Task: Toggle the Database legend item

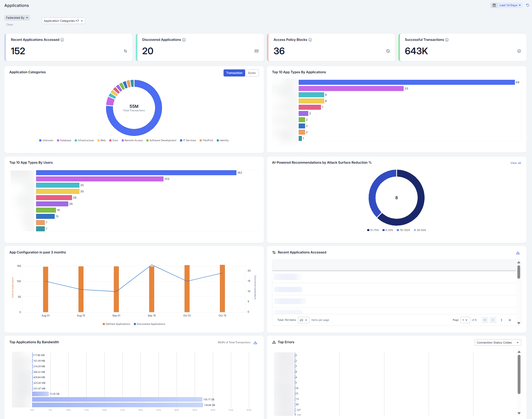Action: pyautogui.click(x=64, y=141)
